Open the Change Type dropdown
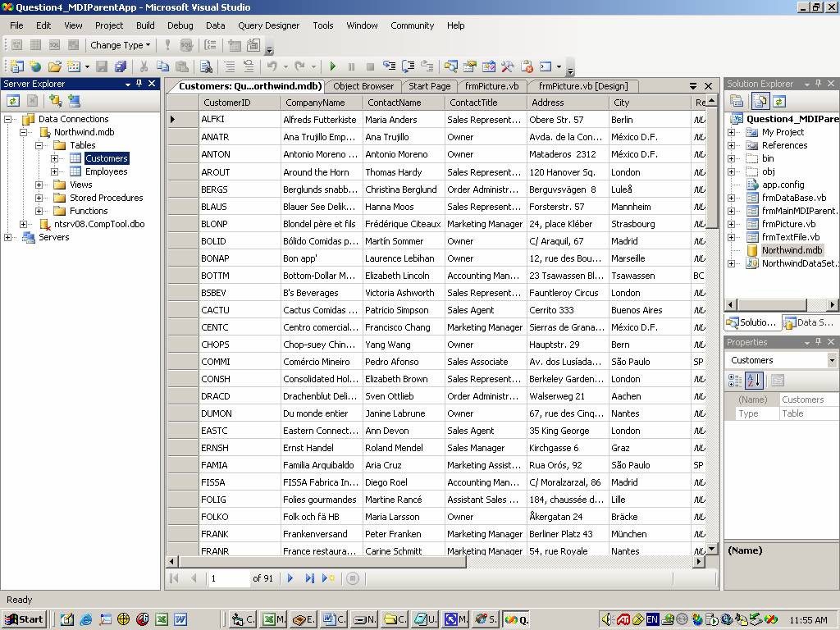Viewport: 840px width, 630px height. pos(120,45)
